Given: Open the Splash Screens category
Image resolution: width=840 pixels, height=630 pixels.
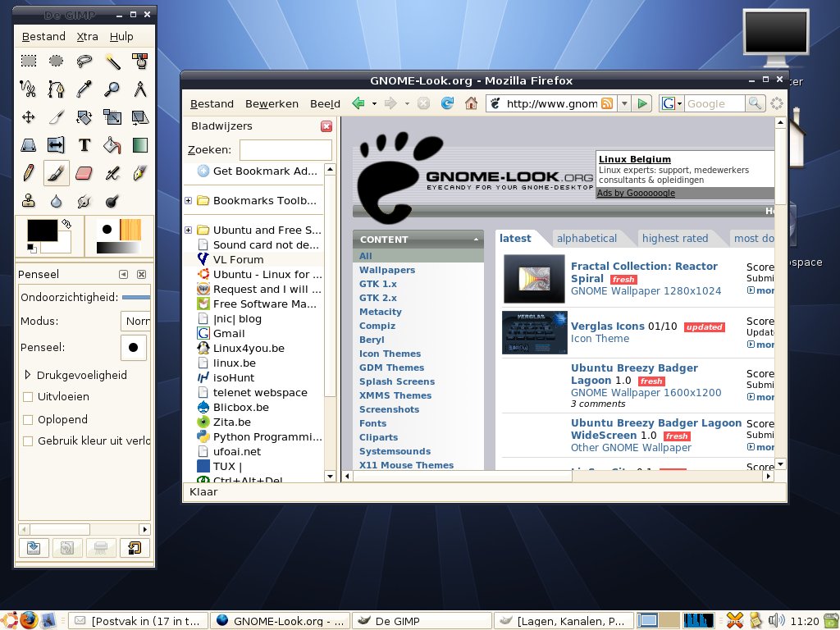Looking at the screenshot, I should click(x=397, y=381).
